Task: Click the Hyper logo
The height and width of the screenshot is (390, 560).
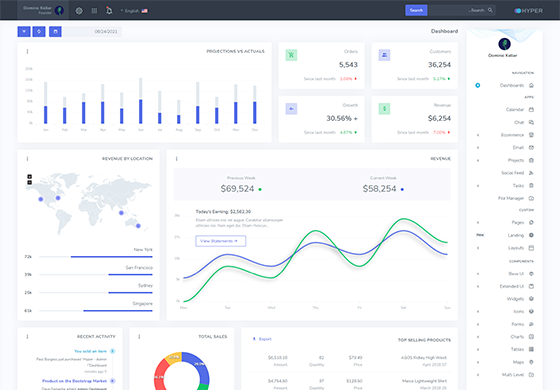Action: pos(529,11)
